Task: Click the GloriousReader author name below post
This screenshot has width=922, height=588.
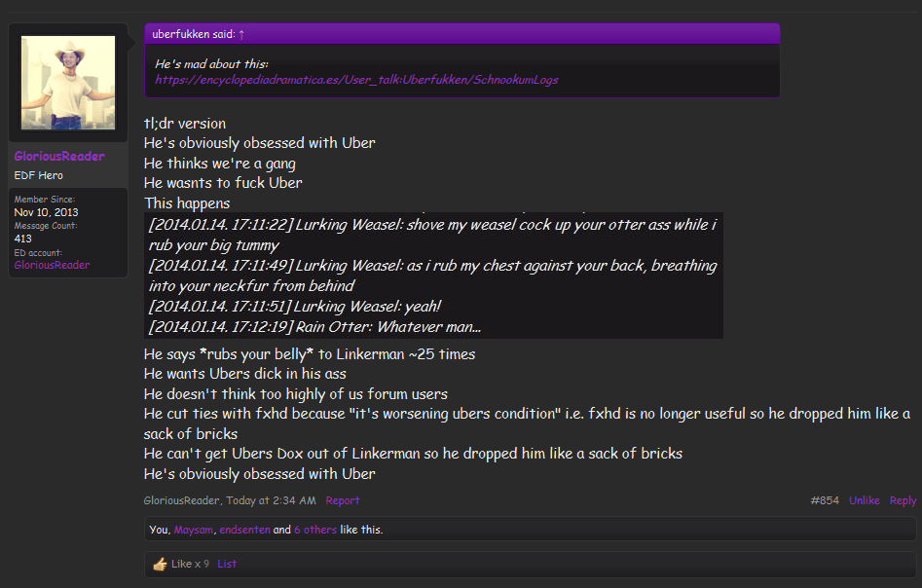Action: click(183, 500)
